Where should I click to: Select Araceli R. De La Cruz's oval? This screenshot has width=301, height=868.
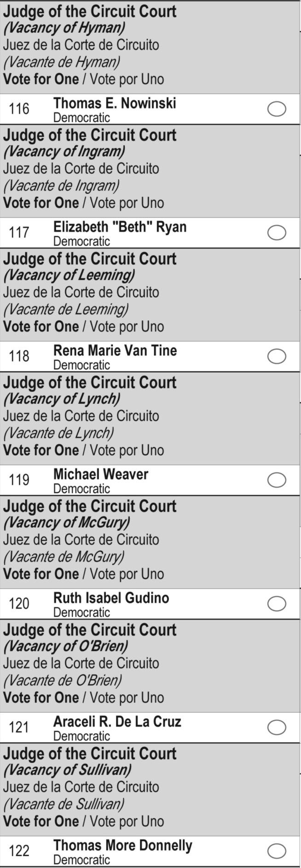[x=277, y=727]
